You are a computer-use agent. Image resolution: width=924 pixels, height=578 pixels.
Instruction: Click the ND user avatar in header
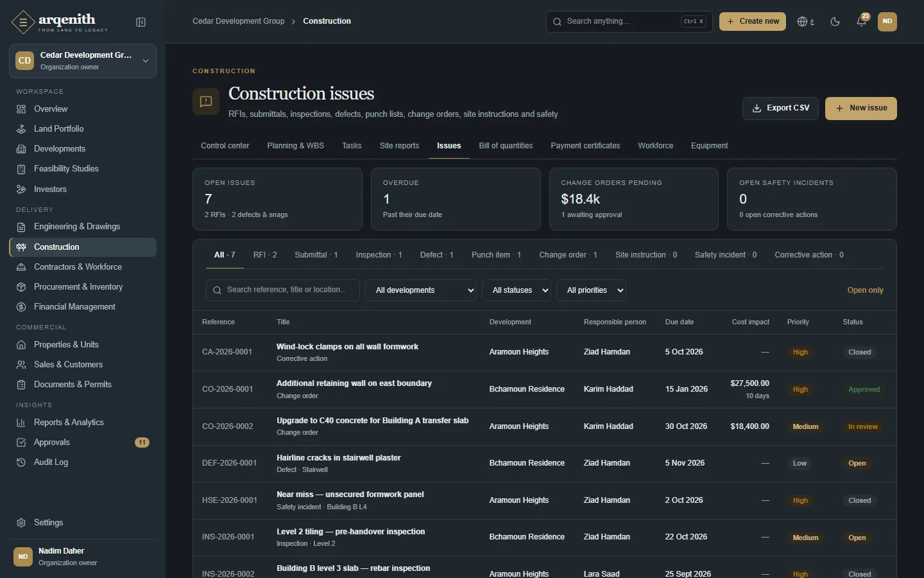[887, 21]
